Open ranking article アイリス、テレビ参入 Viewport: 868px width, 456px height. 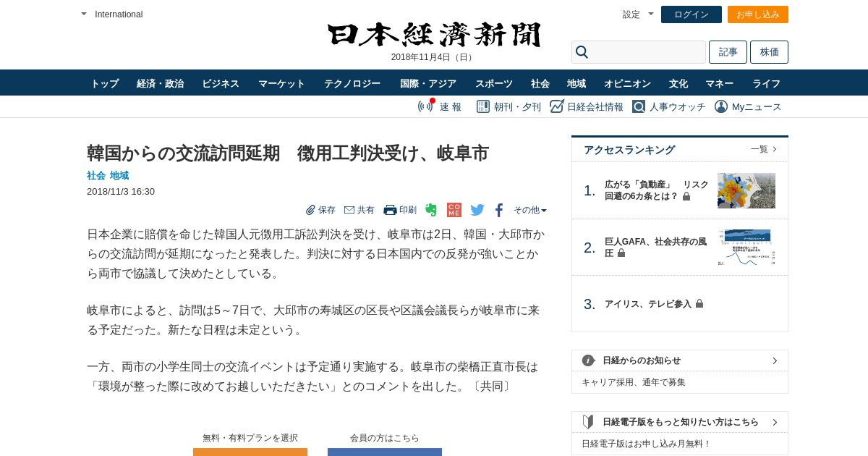[648, 304]
